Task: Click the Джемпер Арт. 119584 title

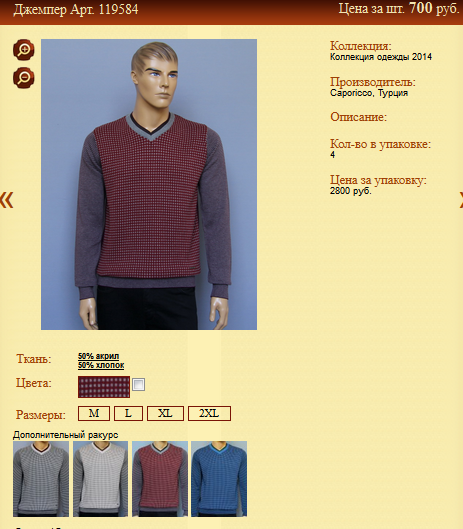Action: [76, 9]
